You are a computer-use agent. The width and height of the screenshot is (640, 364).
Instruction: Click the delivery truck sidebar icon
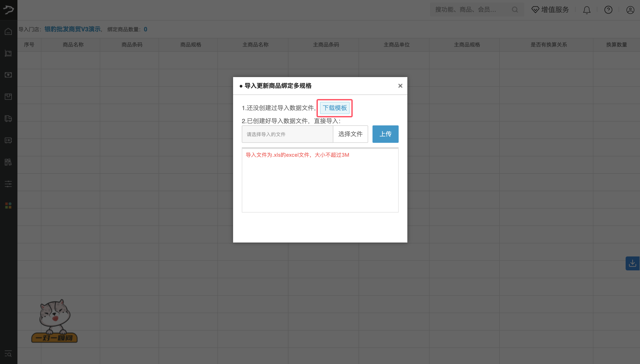click(x=8, y=118)
